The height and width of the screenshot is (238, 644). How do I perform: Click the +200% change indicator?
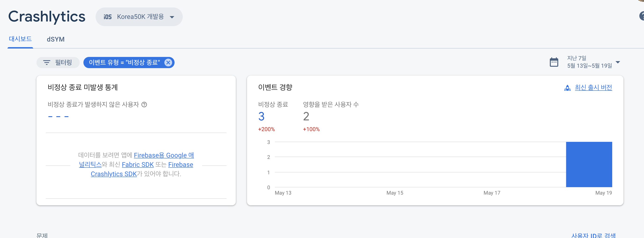(266, 129)
